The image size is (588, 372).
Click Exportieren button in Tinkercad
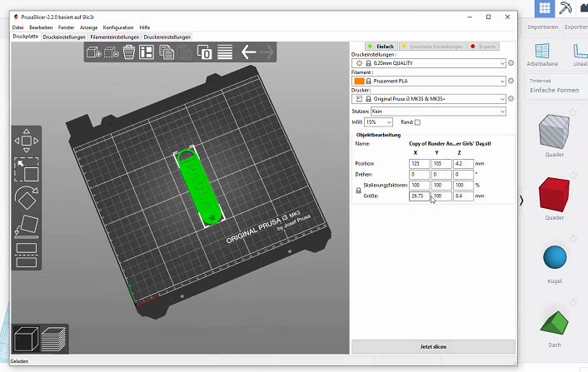pos(576,27)
